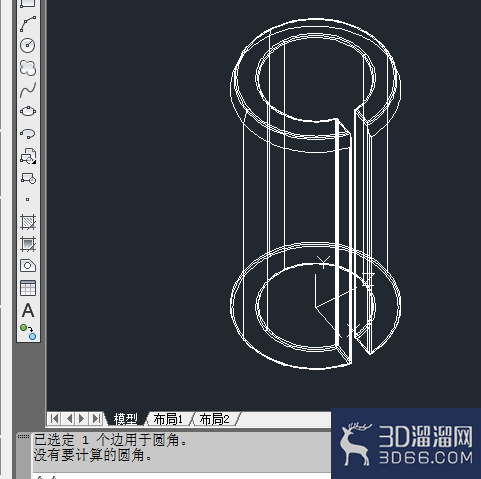Select the Point tool

(x=28, y=200)
